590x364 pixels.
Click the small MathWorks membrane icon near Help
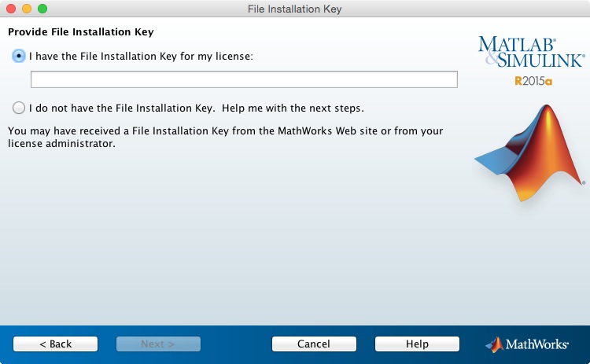pos(495,344)
